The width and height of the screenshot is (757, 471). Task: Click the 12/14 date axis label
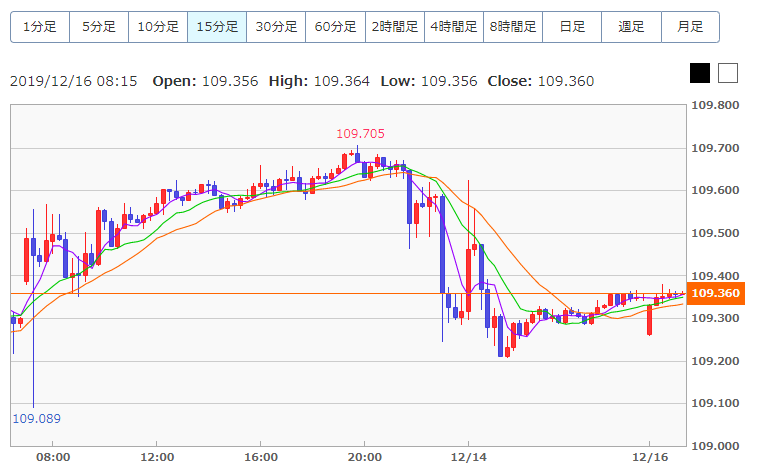pos(468,457)
